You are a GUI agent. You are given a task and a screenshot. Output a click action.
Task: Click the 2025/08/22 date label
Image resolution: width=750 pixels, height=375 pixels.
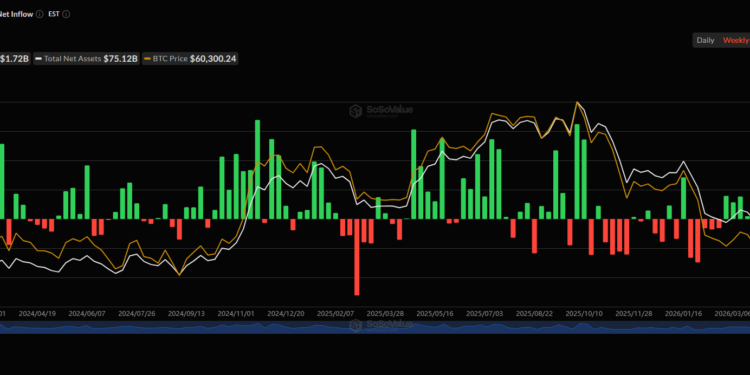(534, 314)
